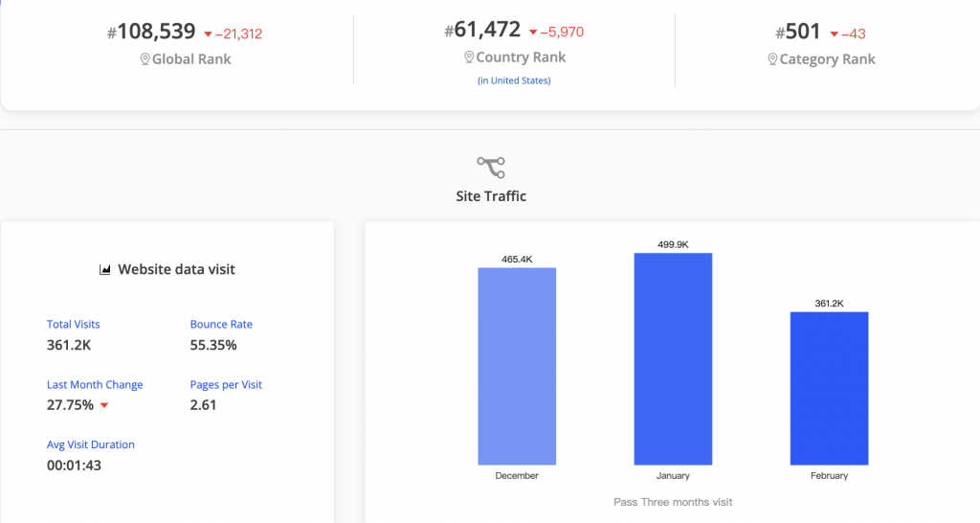
Task: Click the red down arrow next to -21,312
Action: click(x=208, y=34)
